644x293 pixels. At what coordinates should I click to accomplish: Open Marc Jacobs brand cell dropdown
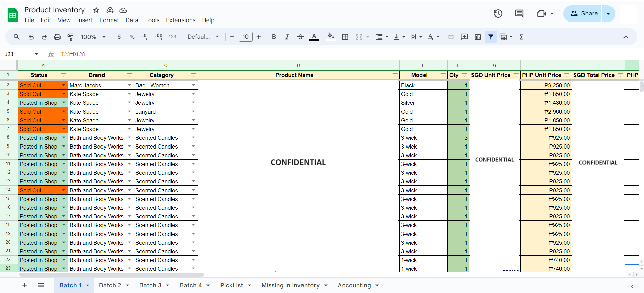(x=129, y=85)
